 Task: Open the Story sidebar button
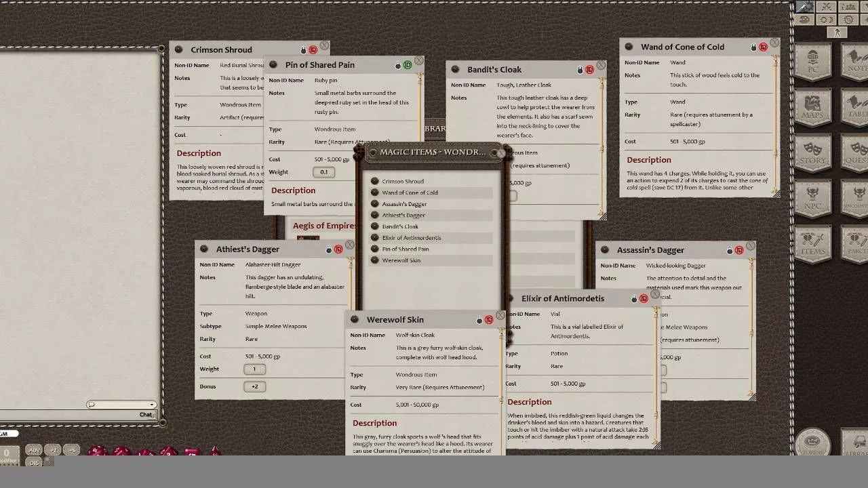pos(813,152)
